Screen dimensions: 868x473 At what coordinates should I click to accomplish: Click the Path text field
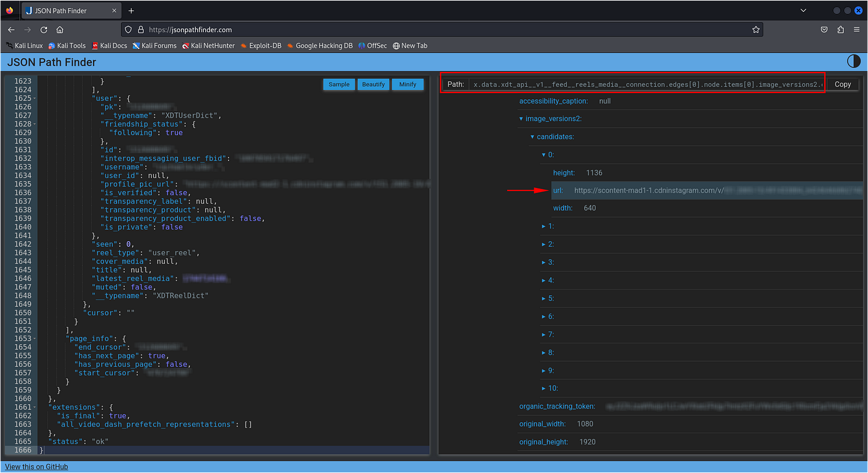click(x=647, y=84)
